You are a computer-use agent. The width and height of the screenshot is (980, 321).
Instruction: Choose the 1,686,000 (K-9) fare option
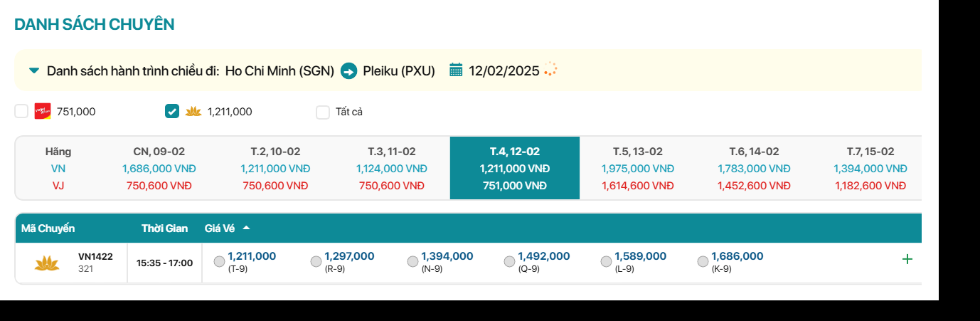point(703,262)
